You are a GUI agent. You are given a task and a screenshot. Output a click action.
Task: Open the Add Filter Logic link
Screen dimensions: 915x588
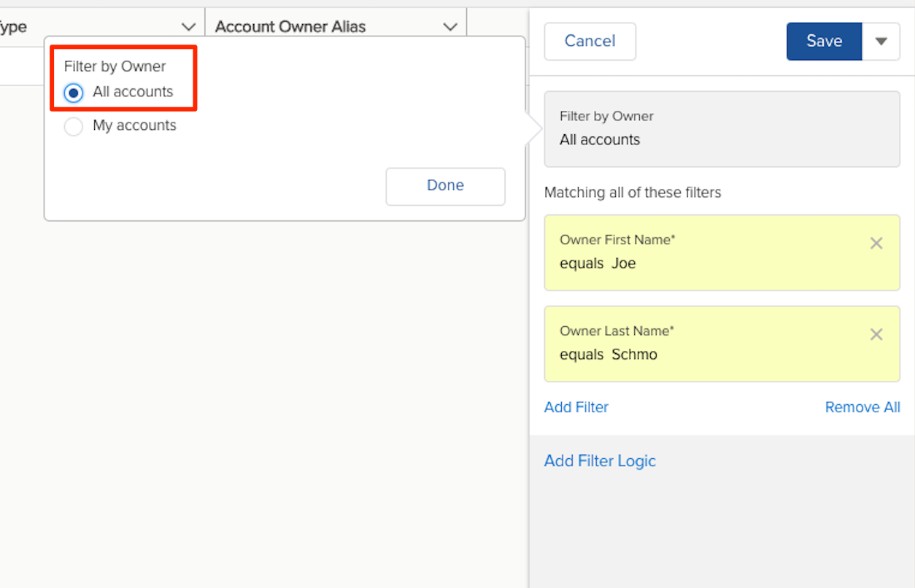coord(600,461)
